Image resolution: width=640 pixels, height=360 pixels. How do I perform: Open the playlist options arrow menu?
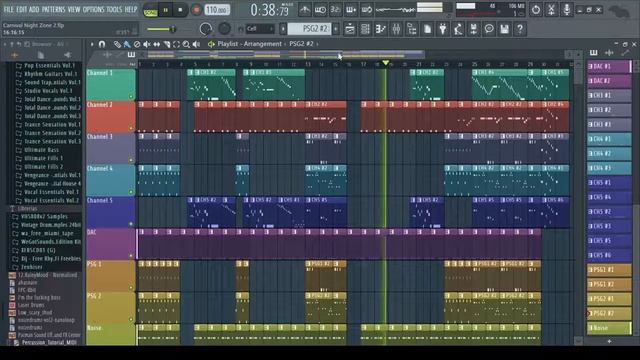pyautogui.click(x=92, y=44)
